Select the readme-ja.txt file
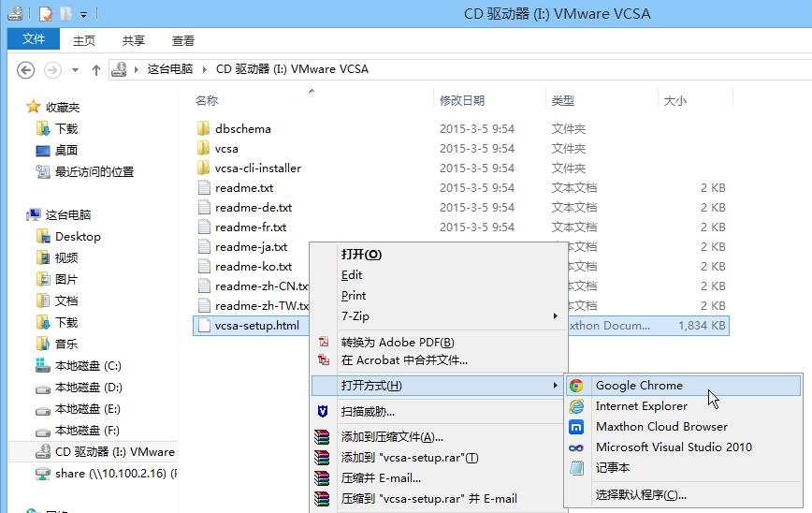 [251, 246]
